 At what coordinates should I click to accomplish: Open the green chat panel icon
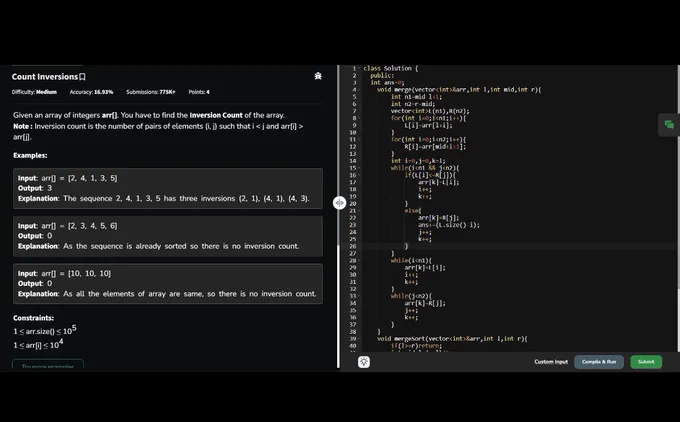(x=669, y=125)
